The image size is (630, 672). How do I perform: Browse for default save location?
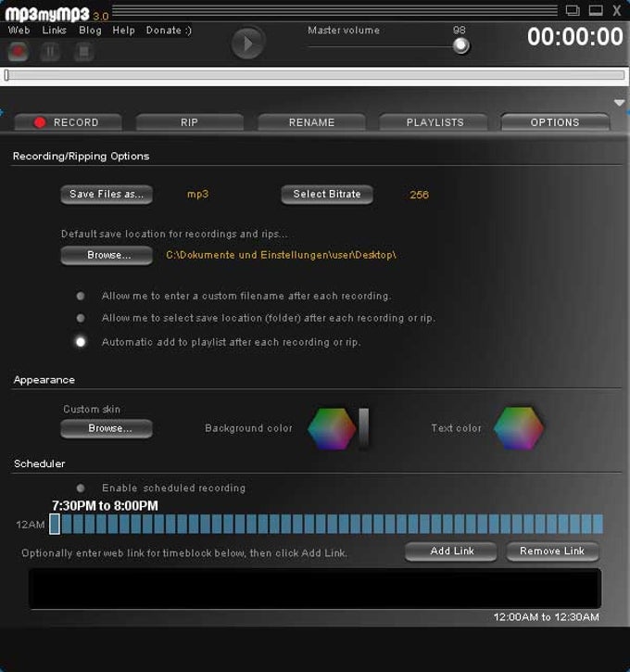click(107, 256)
